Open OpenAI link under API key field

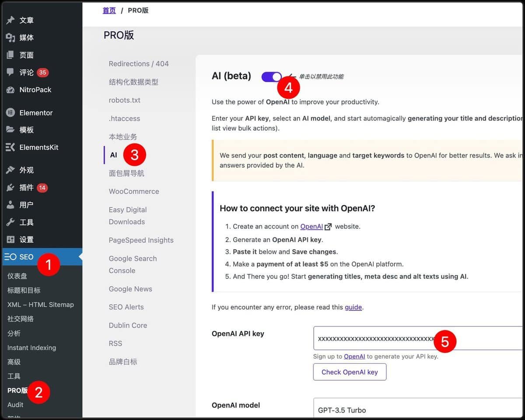354,357
